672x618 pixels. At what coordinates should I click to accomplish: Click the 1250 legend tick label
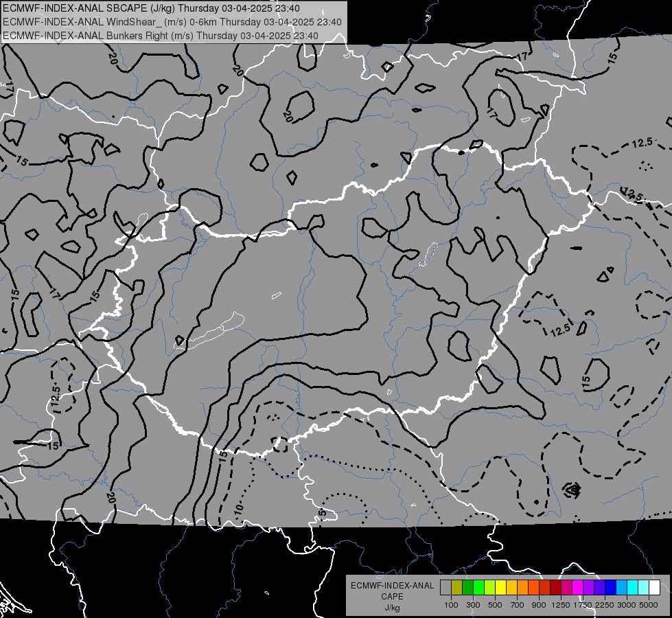pos(561,605)
